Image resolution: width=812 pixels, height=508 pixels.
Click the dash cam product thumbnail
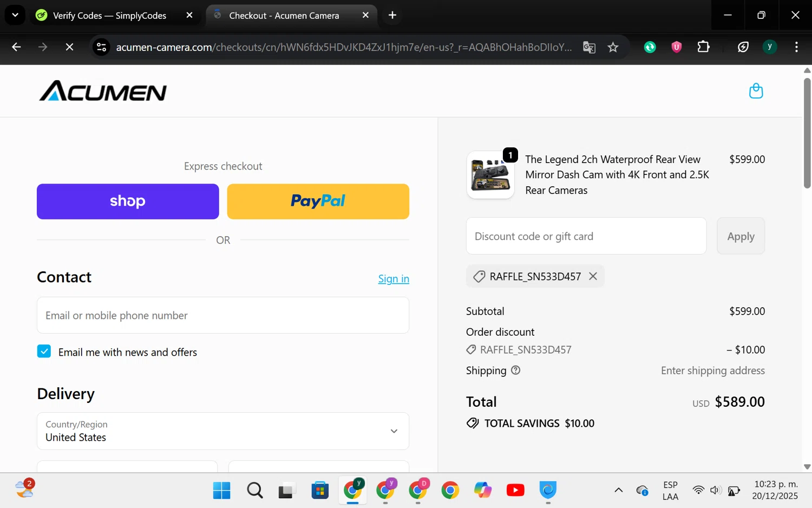pos(490,175)
